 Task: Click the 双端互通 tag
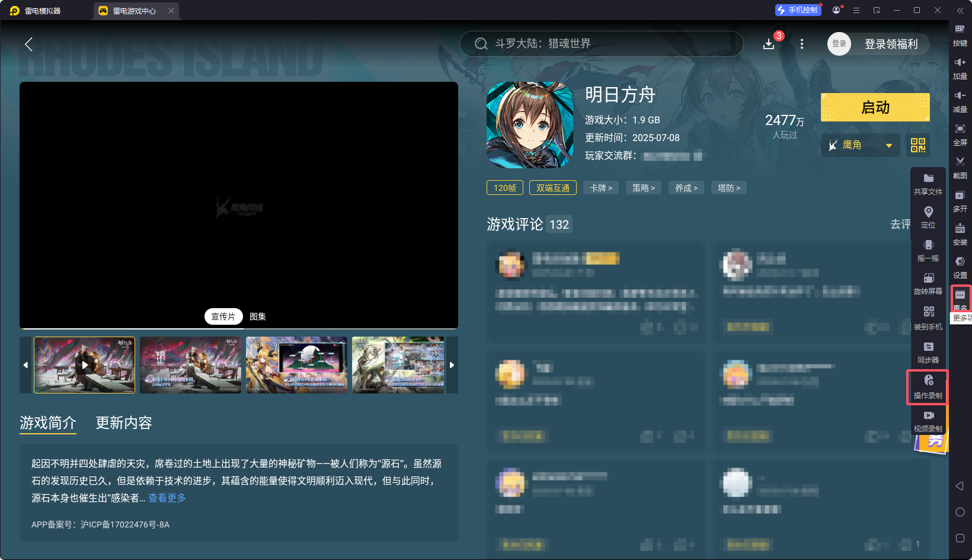tap(553, 188)
